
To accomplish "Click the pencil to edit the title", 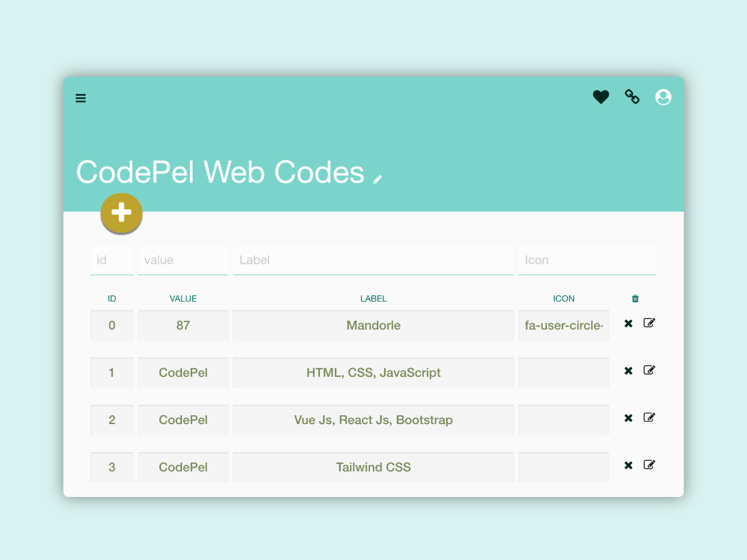I will pyautogui.click(x=378, y=178).
